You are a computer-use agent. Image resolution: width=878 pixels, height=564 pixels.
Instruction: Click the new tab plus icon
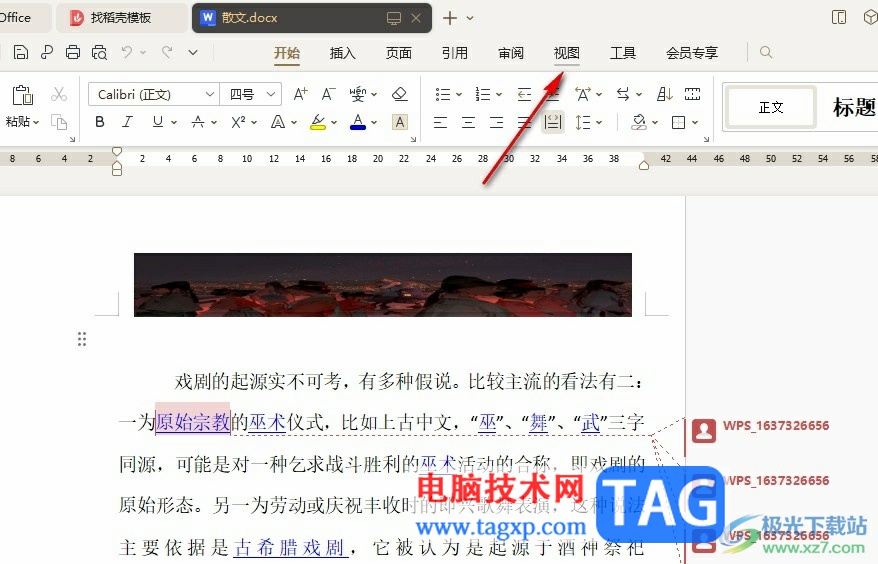(450, 18)
